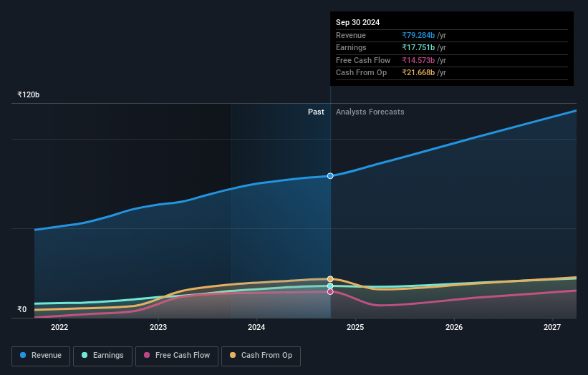The width and height of the screenshot is (588, 375).
Task: Click 'Free Cash Flow' row label in tooltip
Action: (363, 60)
